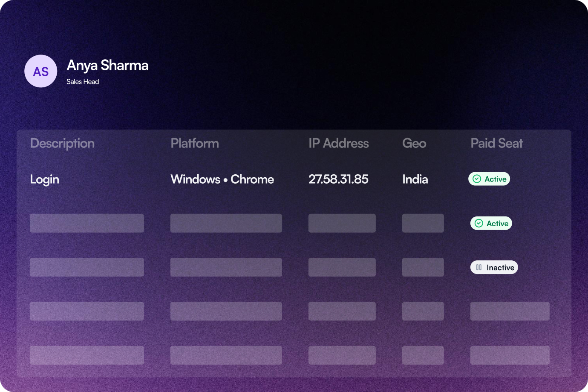Toggle the first Active status badge

tap(489, 179)
